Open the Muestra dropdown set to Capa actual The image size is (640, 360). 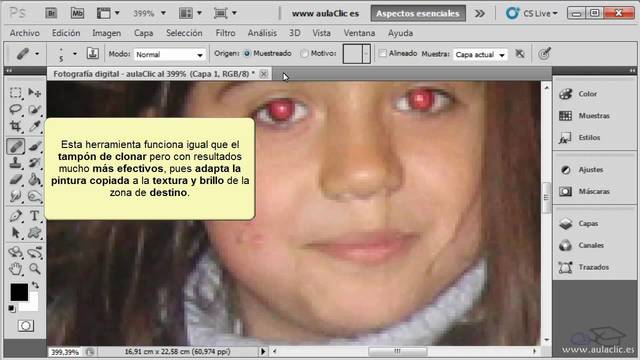tap(480, 54)
